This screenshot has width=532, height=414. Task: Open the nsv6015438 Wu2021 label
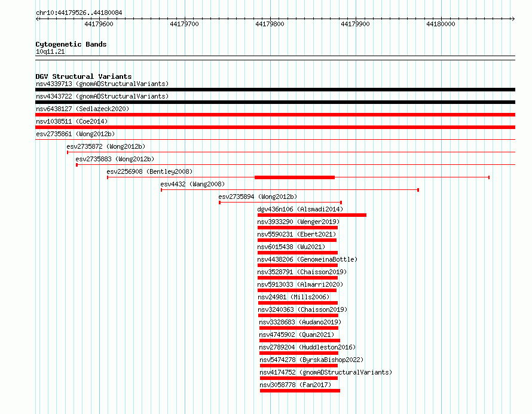click(x=291, y=247)
